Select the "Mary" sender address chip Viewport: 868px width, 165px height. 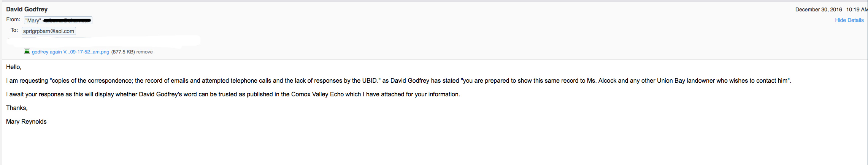pyautogui.click(x=58, y=20)
